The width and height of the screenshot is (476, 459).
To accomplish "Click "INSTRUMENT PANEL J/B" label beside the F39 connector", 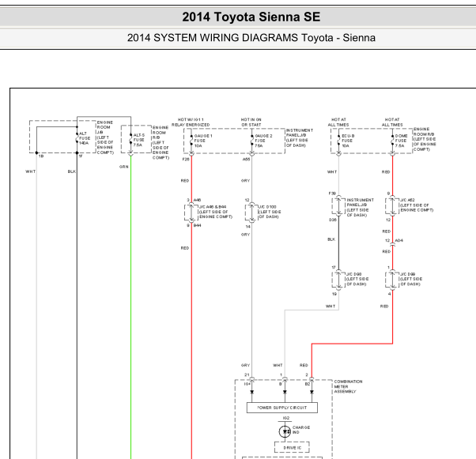I will coord(360,208).
